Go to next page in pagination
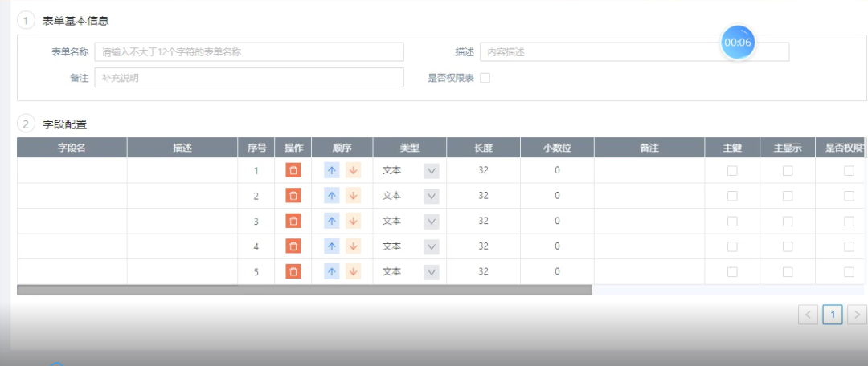This screenshot has width=868, height=366. [x=857, y=315]
